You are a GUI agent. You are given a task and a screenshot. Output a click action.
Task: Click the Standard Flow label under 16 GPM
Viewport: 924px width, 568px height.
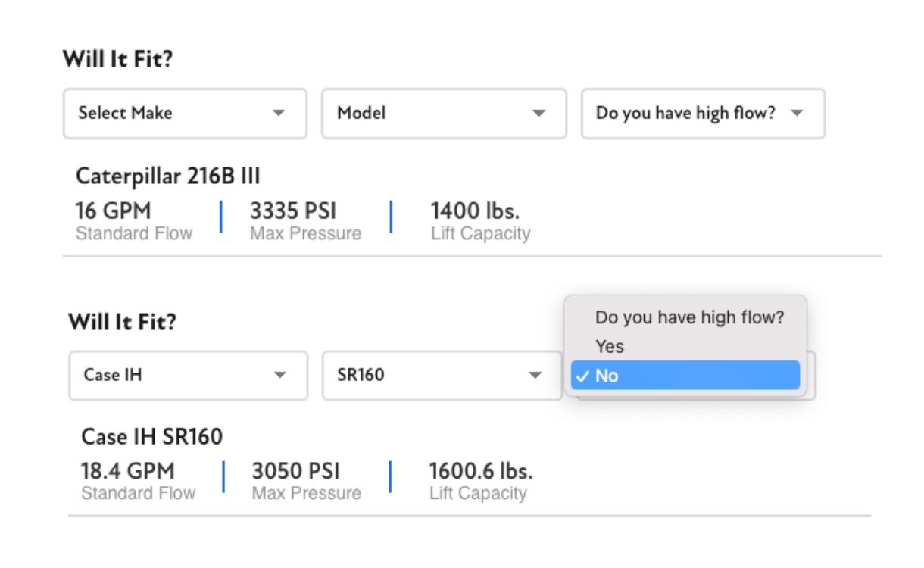[134, 233]
